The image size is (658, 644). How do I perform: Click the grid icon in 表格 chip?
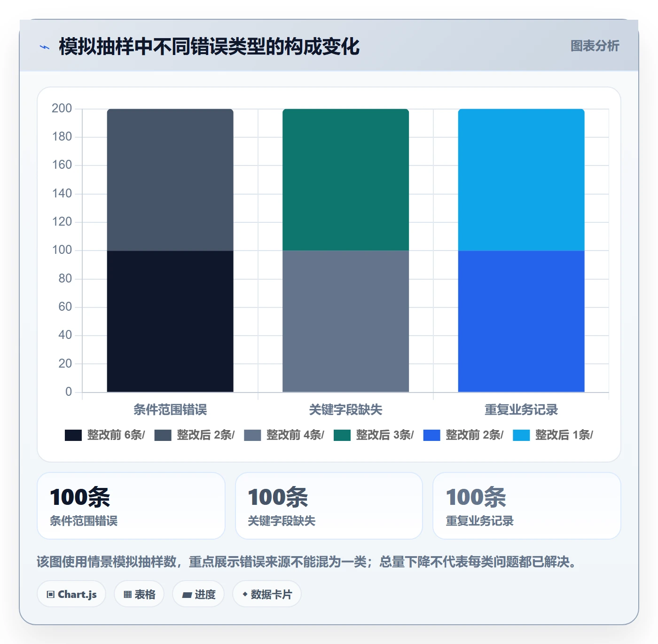(127, 595)
